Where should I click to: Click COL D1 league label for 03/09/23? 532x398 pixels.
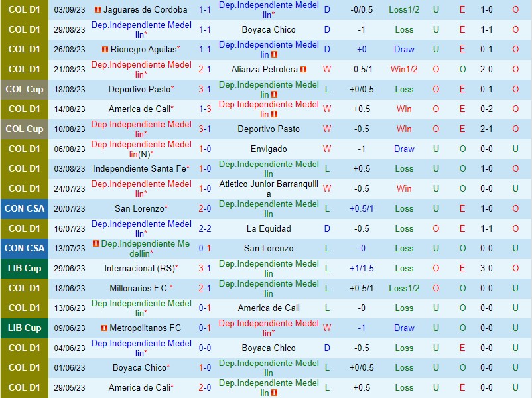coord(25,9)
